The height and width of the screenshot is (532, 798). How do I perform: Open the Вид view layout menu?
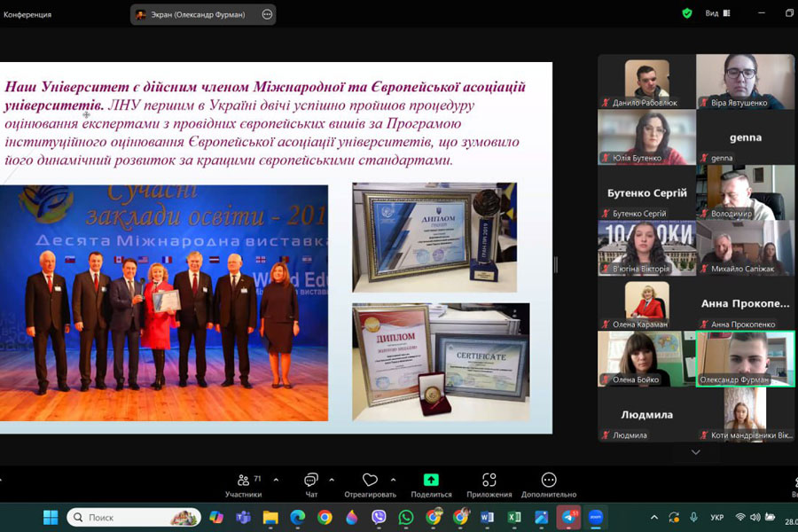point(717,13)
